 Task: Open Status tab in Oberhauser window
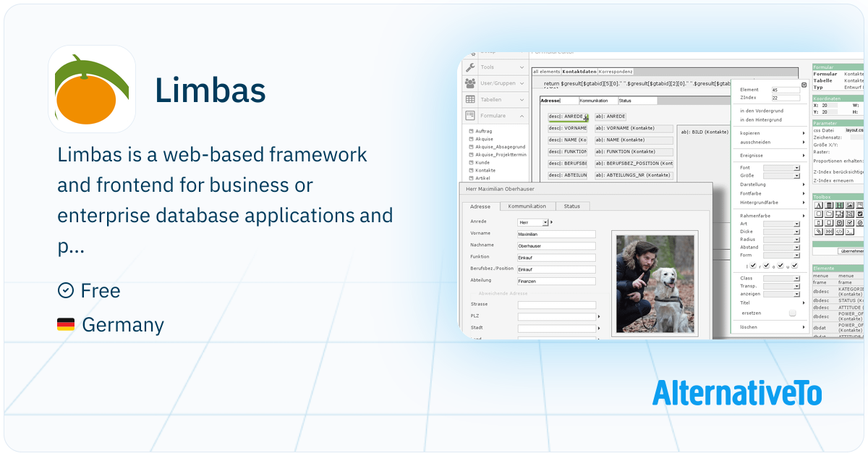572,206
